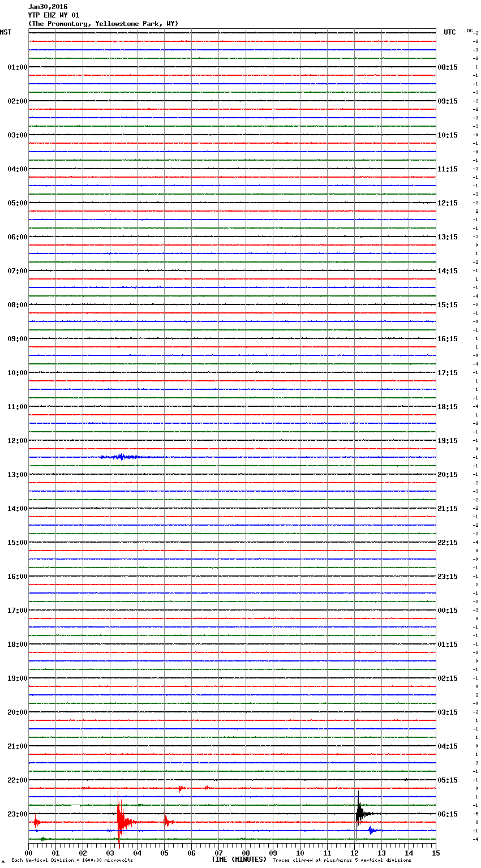Click the 23:15 UTC time label
This screenshot has width=481, height=868.
click(448, 577)
